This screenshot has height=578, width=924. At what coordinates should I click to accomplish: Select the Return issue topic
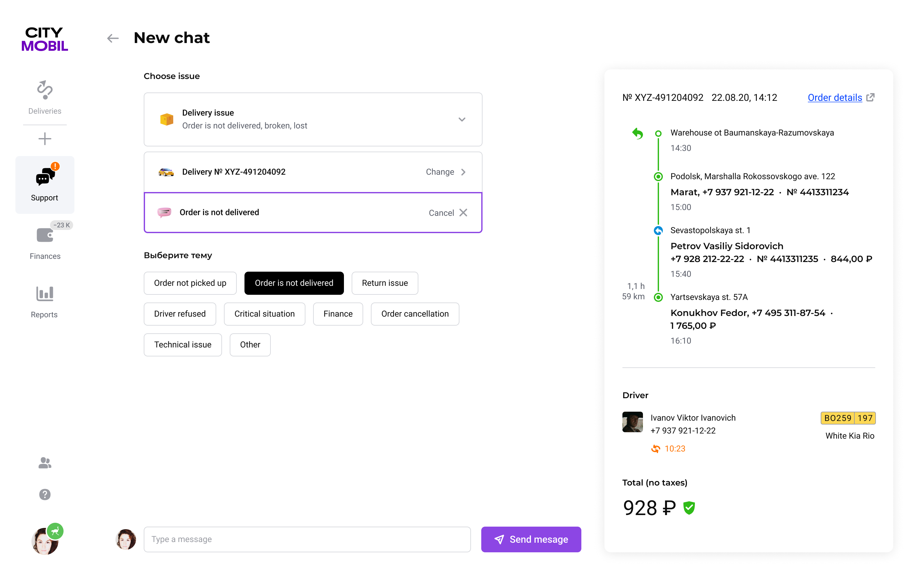[385, 283]
